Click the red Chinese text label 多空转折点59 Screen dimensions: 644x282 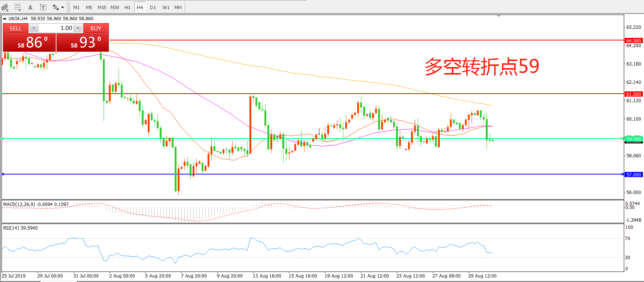pyautogui.click(x=482, y=67)
